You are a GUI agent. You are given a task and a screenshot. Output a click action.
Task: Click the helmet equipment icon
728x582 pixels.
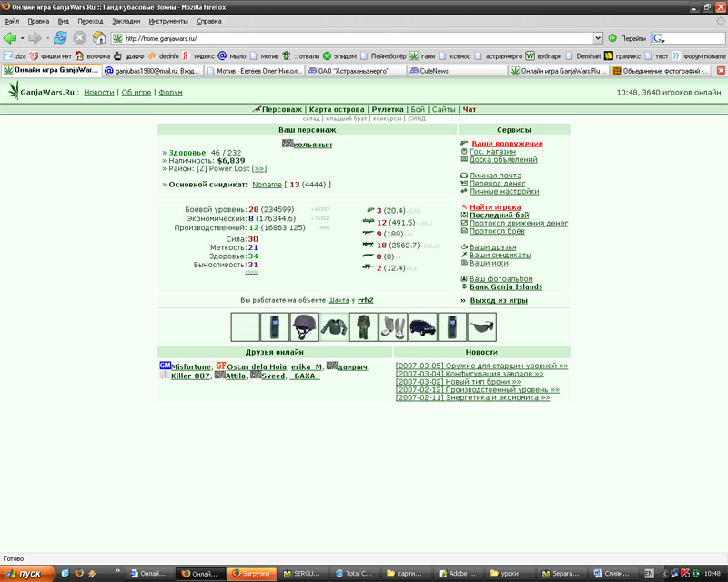[305, 326]
